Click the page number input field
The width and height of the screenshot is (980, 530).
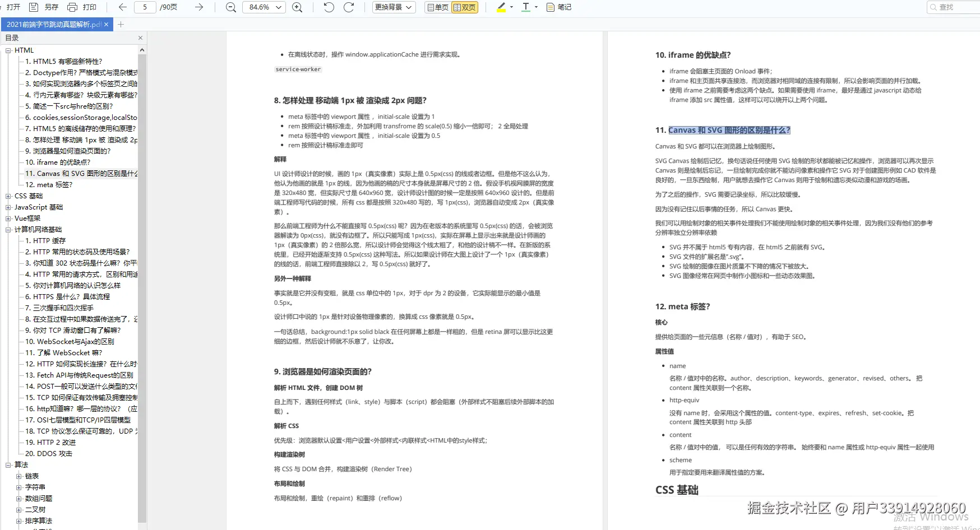click(145, 7)
